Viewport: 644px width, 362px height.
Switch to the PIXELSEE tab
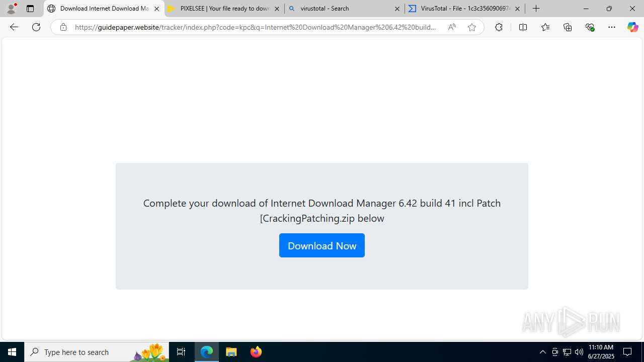pos(224,9)
